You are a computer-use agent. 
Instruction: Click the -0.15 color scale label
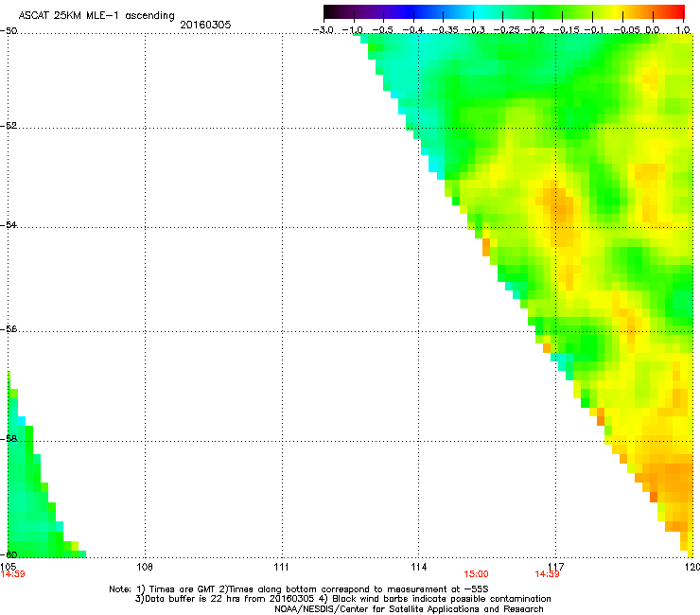point(566,30)
